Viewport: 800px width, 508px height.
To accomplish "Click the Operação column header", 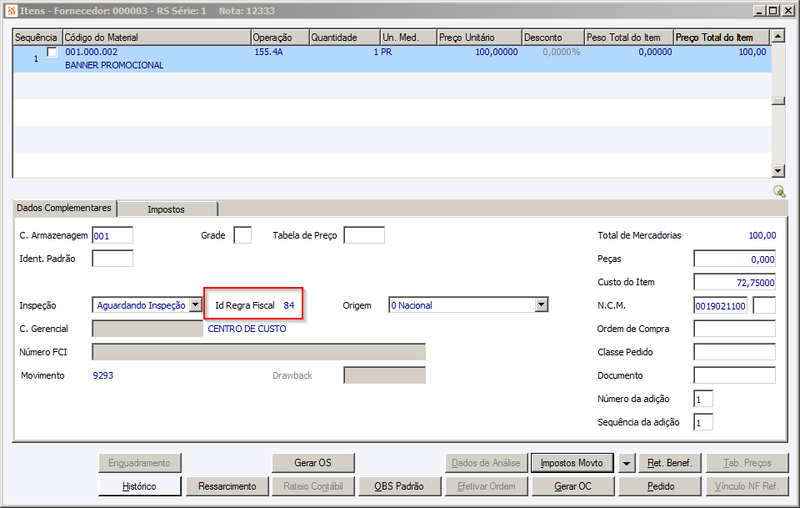I will tap(280, 37).
